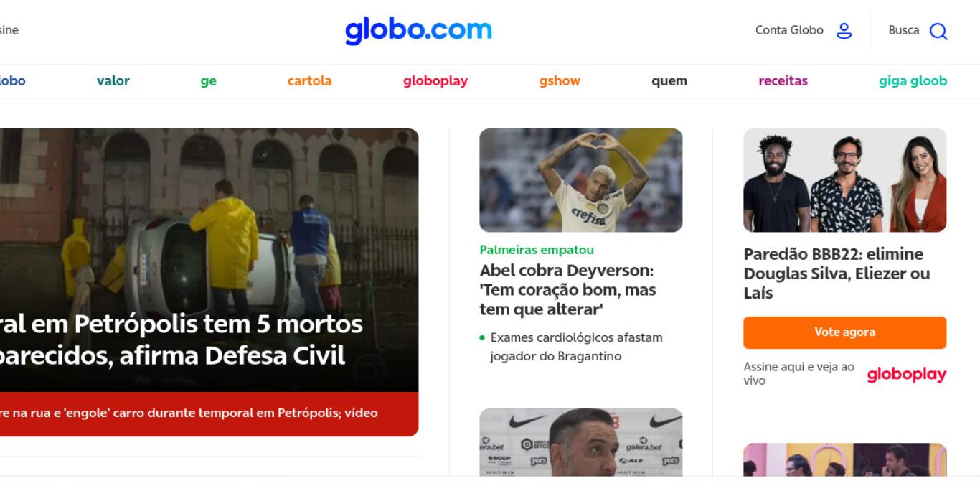Click the Palmeiras player heart gesture photo
The width and height of the screenshot is (980, 486).
pos(580,180)
